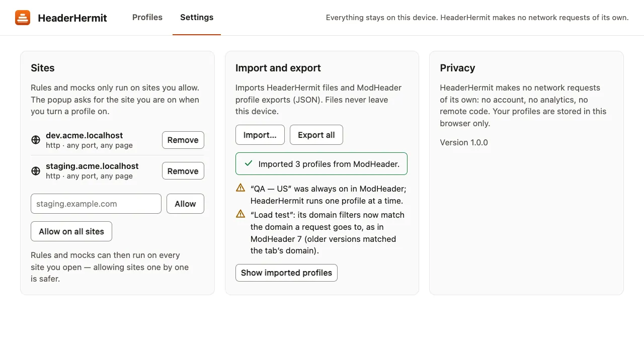
Task: Click the allowing sites one by one is safer note
Action: coord(110,267)
